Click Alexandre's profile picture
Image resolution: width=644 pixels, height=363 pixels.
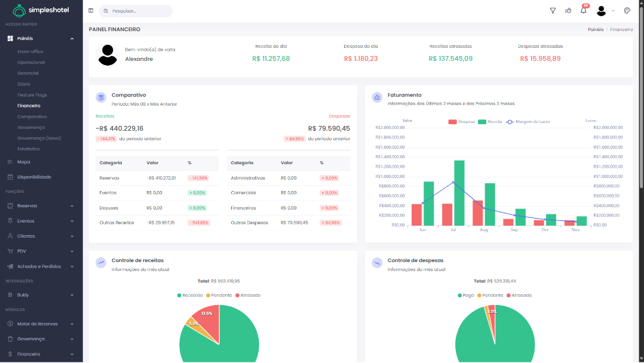click(x=108, y=54)
